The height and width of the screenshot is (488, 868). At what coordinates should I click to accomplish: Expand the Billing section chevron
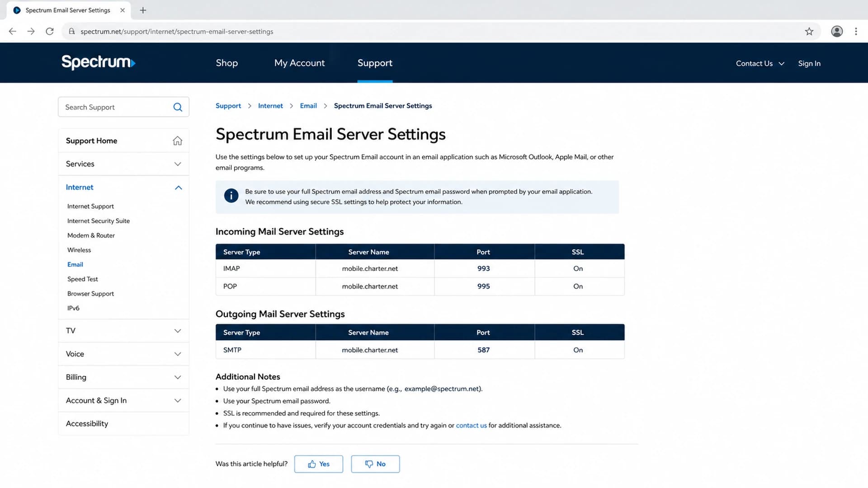click(x=178, y=377)
